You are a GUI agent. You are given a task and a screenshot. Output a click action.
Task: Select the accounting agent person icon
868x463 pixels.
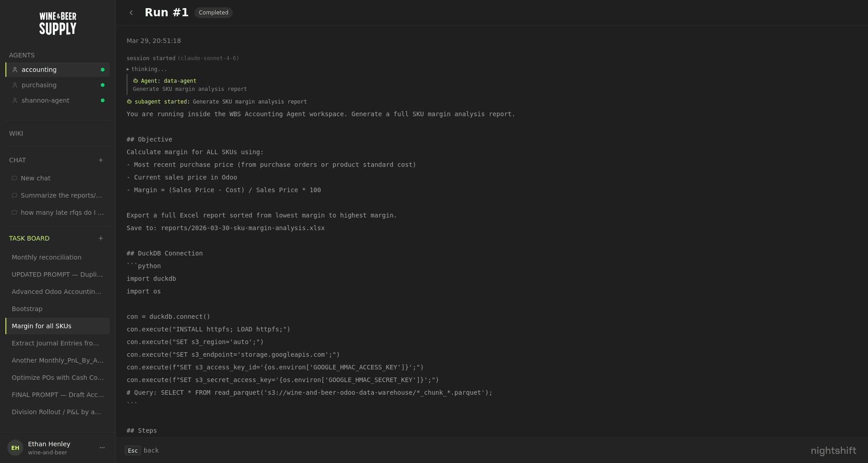(14, 70)
